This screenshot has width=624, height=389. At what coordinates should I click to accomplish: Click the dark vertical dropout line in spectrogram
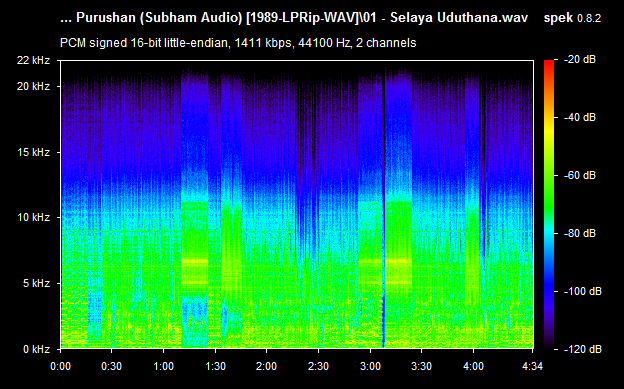point(384,207)
